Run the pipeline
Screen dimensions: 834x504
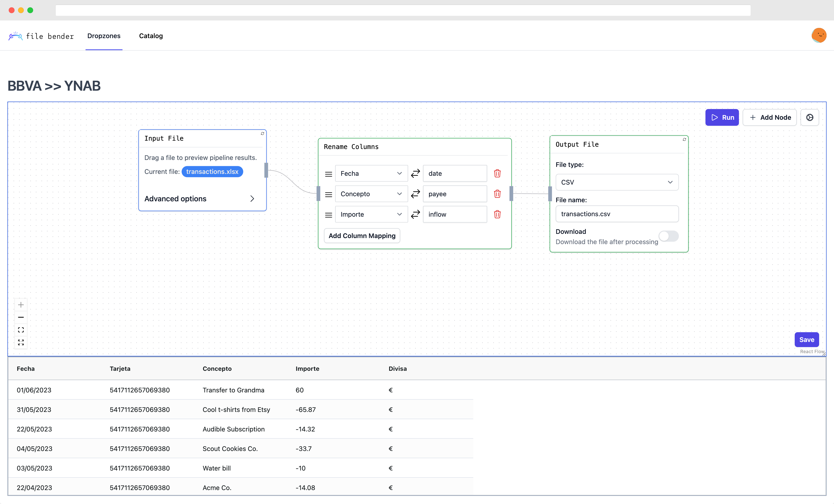pos(722,117)
